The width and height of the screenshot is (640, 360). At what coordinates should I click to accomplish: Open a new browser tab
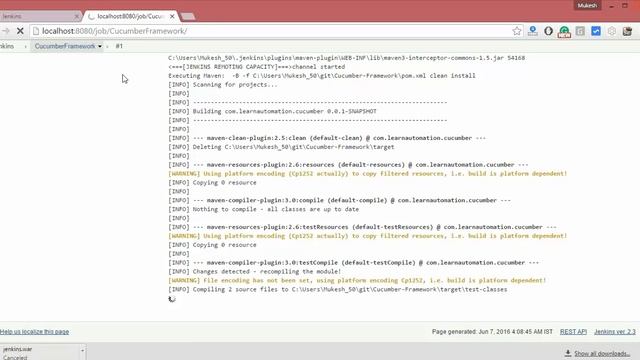(188, 16)
